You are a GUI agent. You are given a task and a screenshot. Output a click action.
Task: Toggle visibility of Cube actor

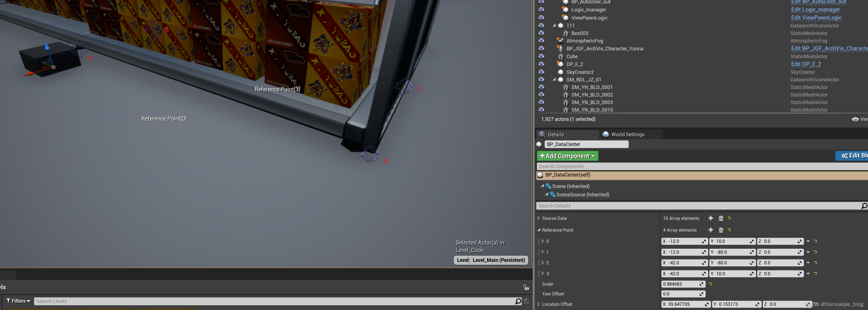click(541, 56)
